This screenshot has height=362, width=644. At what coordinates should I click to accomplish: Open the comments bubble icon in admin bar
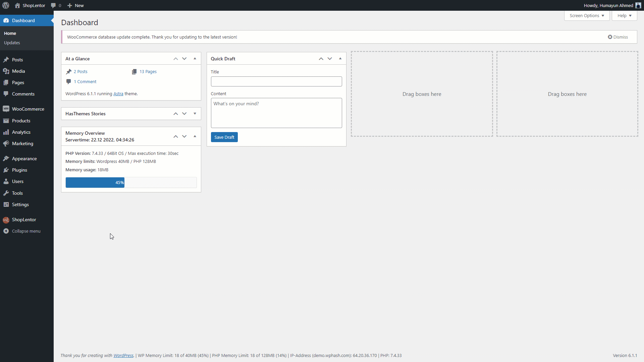(x=53, y=5)
